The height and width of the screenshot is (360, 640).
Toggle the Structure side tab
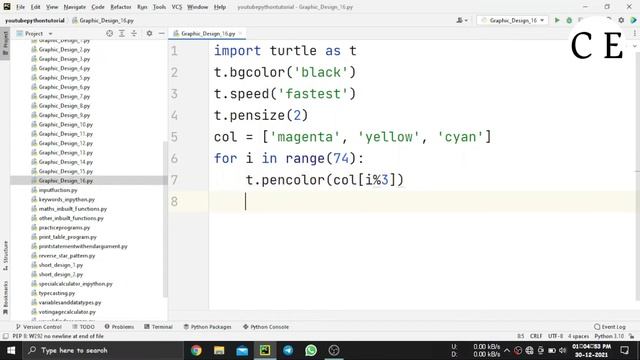(x=5, y=256)
